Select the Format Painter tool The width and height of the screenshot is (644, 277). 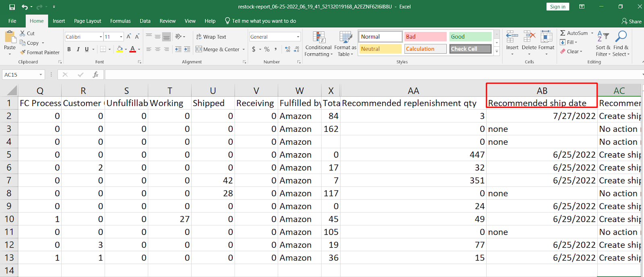40,52
